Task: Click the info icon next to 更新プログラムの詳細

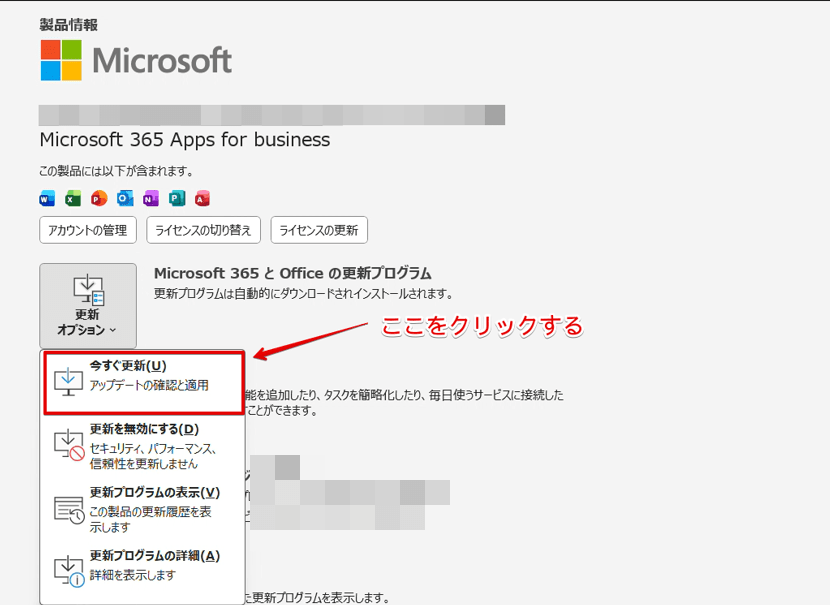Action: click(67, 568)
